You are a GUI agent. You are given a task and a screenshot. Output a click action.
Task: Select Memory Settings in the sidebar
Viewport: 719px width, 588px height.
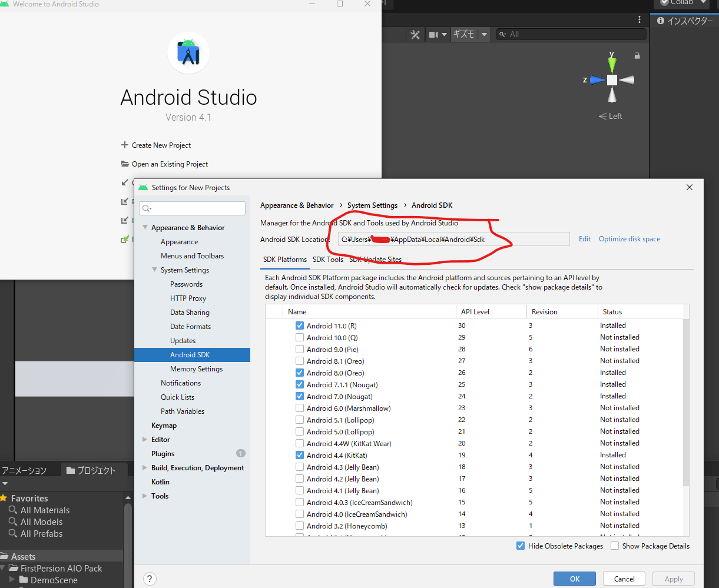pyautogui.click(x=196, y=369)
